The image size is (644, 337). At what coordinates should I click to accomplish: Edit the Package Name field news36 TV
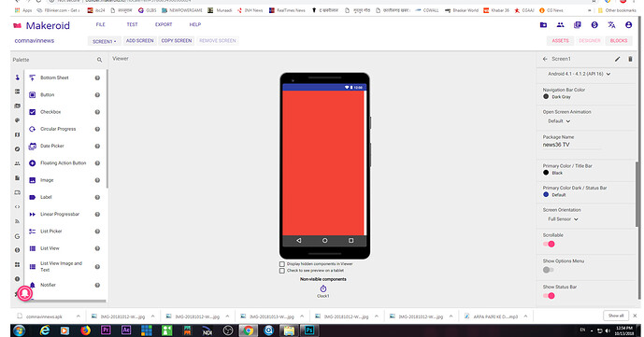[x=572, y=145]
